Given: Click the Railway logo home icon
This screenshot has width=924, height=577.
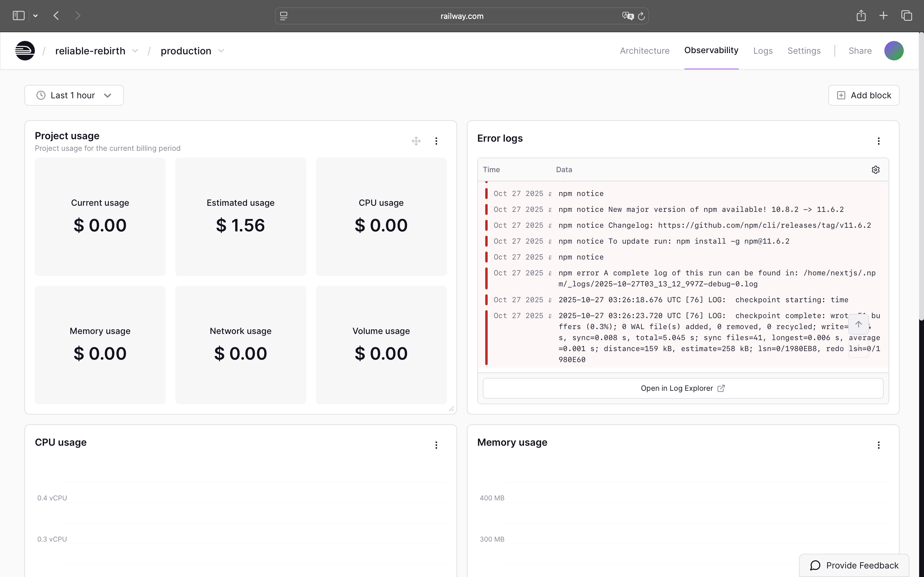Looking at the screenshot, I should click(x=25, y=51).
